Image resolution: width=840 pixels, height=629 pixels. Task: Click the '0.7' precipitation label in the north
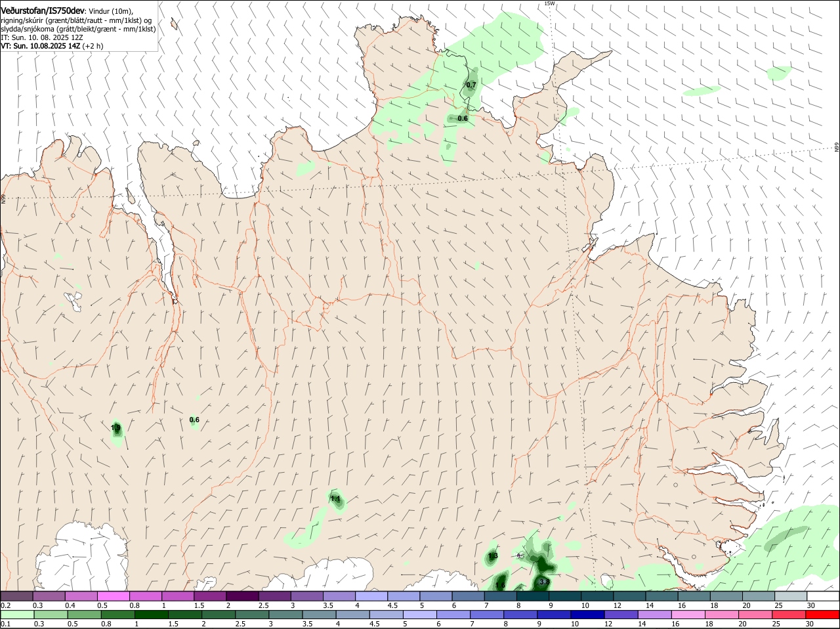471,85
